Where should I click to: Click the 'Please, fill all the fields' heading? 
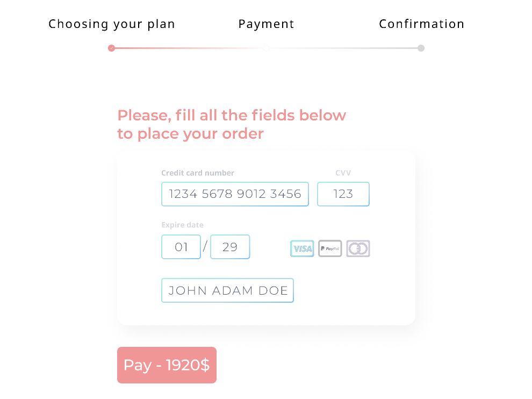click(231, 124)
